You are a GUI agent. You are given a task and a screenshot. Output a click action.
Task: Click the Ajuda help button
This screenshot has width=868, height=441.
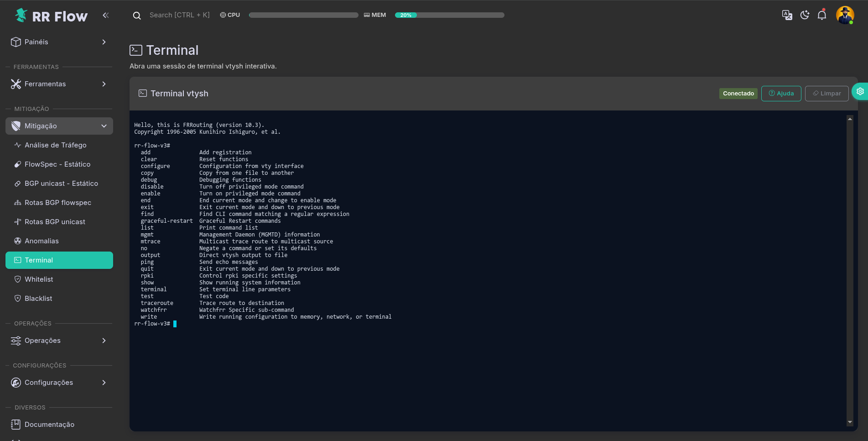pos(781,94)
